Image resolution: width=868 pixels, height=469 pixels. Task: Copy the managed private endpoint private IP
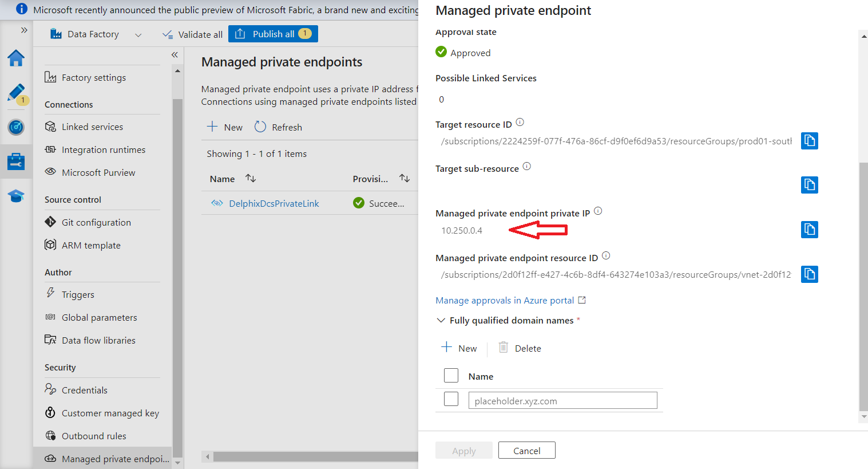pos(809,230)
